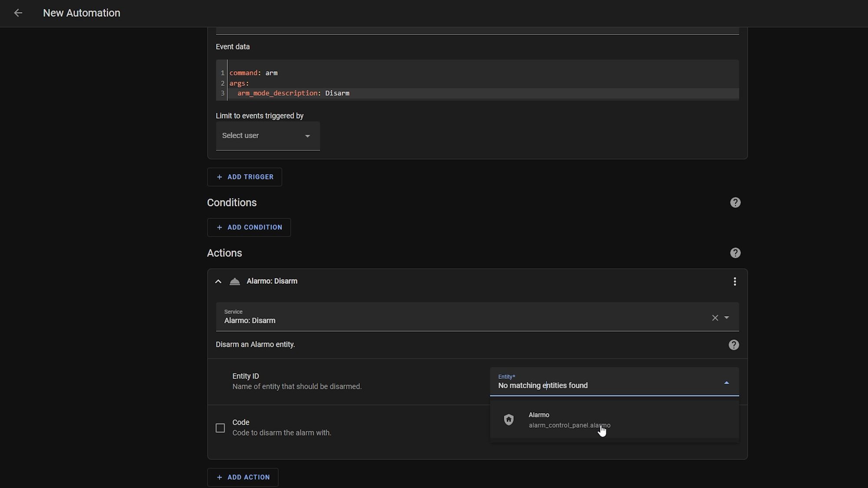Click the X to clear the Service field
This screenshot has width=868, height=488.
click(715, 318)
